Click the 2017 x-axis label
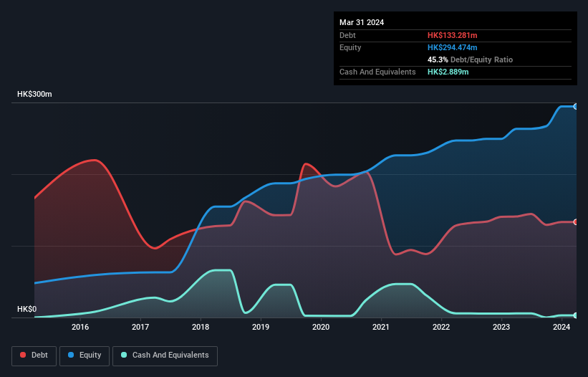 coord(140,327)
